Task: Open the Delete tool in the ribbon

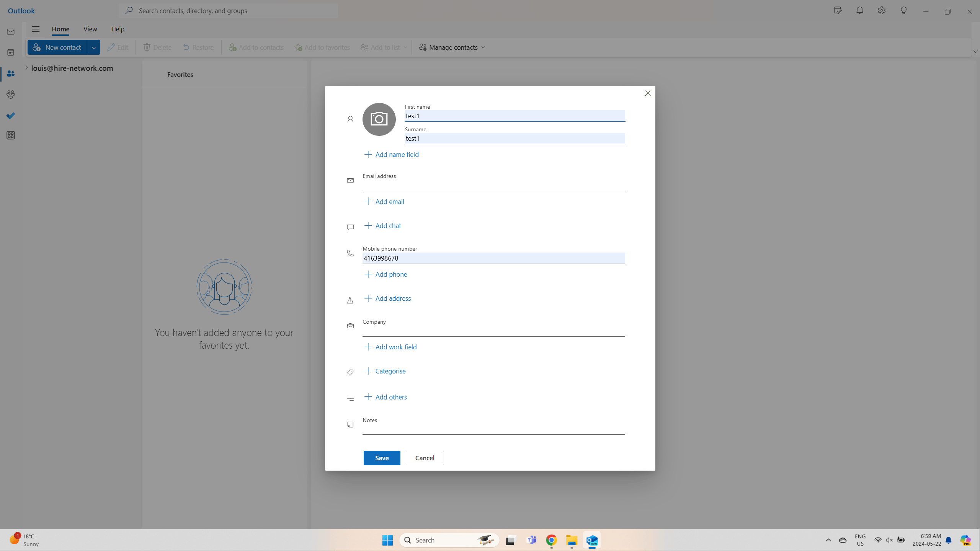Action: 157,47
